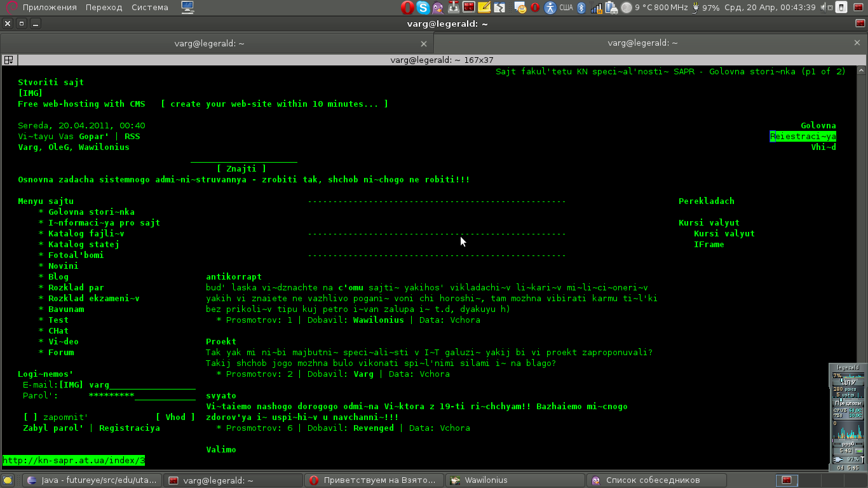The width and height of the screenshot is (868, 488).
Task: Follow the Vhi~d link
Action: [x=824, y=147]
